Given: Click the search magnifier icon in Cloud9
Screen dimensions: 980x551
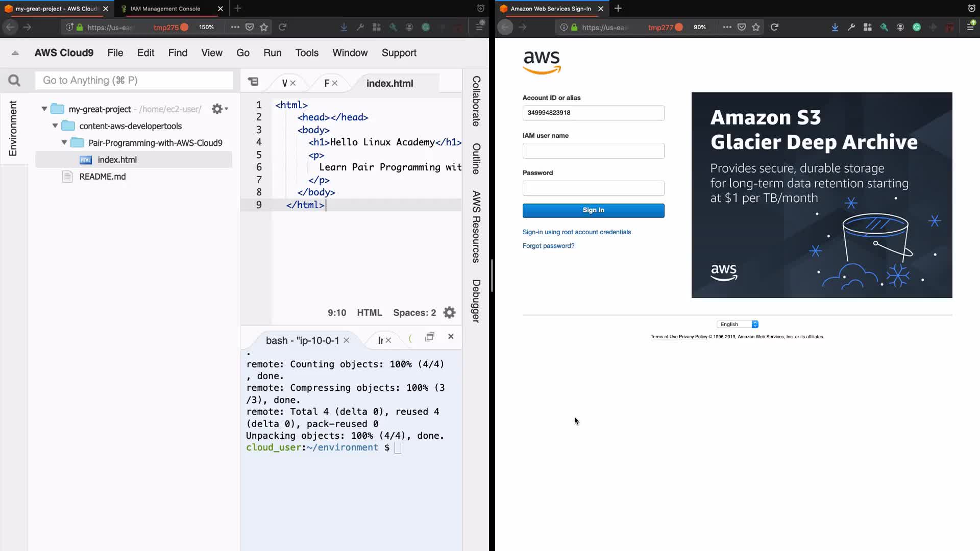Looking at the screenshot, I should pyautogui.click(x=14, y=81).
